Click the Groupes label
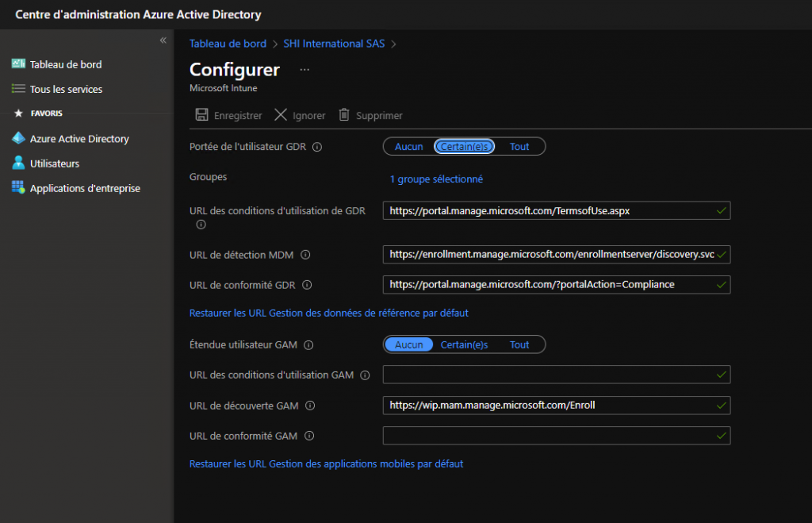Viewport: 812px width, 523px height. tap(209, 177)
